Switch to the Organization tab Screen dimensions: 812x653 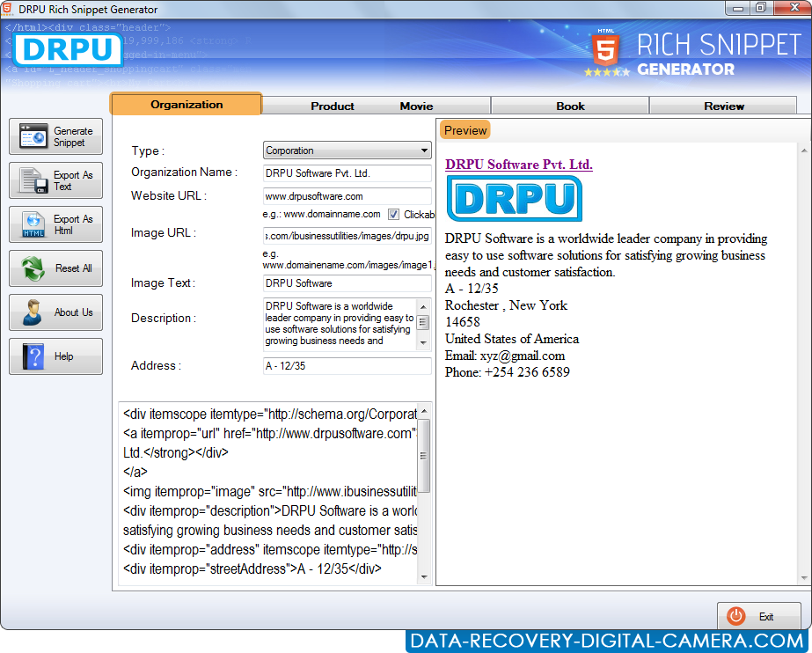click(x=187, y=104)
